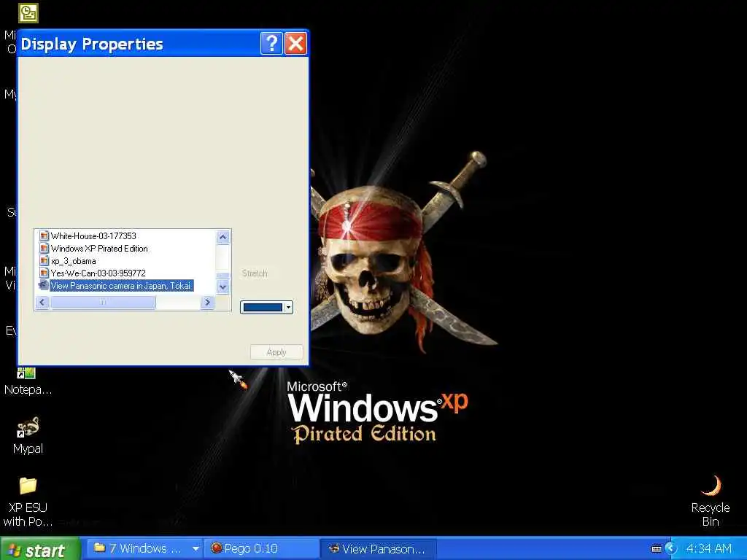Click the Apply button

tap(276, 352)
